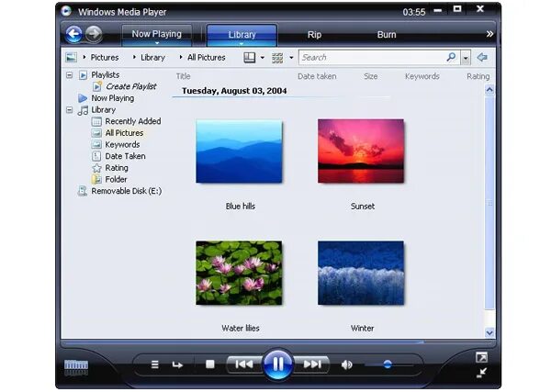Click the visualization equalizer icon
The height and width of the screenshot is (392, 551).
[x=76, y=367]
